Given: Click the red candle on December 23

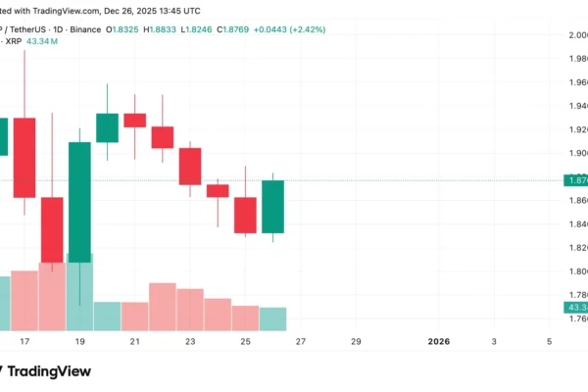Looking at the screenshot, I should 190,166.
